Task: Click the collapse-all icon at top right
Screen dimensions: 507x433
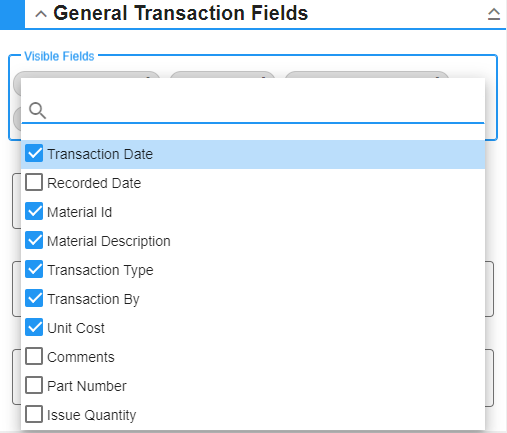Action: point(494,14)
